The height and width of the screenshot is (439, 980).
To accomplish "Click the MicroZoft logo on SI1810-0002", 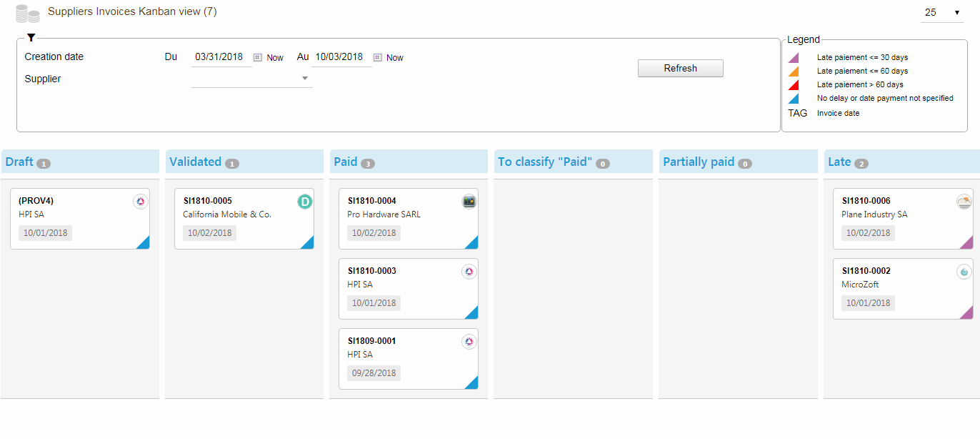I will coord(964,272).
